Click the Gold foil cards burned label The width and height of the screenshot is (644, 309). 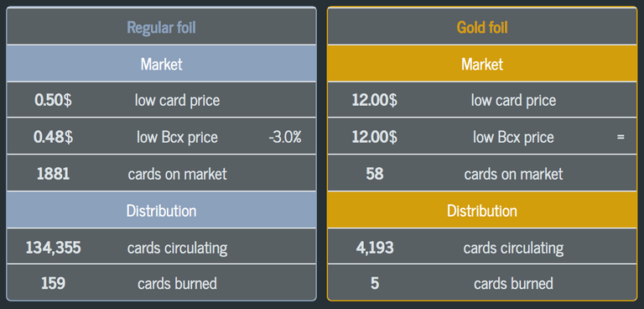(x=513, y=283)
